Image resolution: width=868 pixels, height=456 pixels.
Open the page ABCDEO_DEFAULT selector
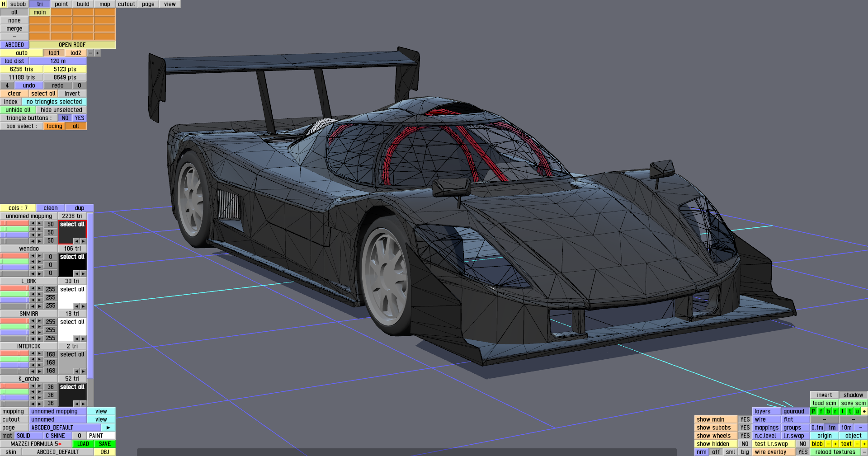(65, 428)
